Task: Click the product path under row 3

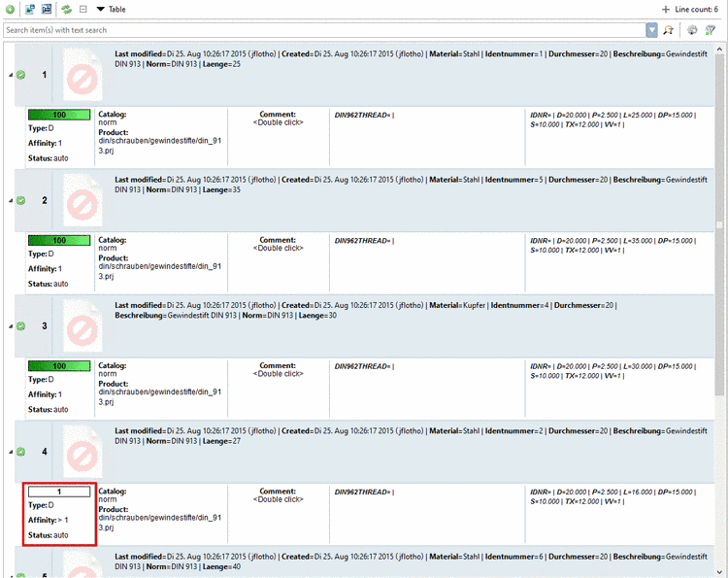Action: pos(160,396)
